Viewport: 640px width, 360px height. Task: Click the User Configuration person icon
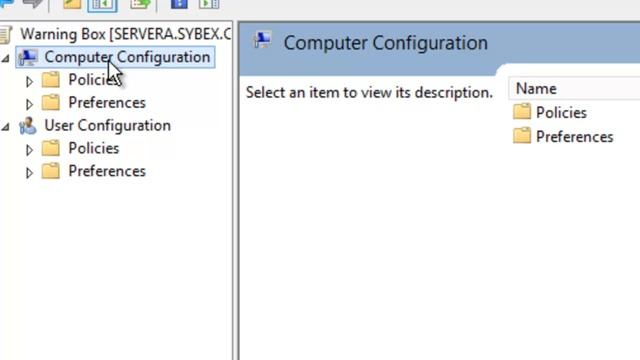[27, 126]
